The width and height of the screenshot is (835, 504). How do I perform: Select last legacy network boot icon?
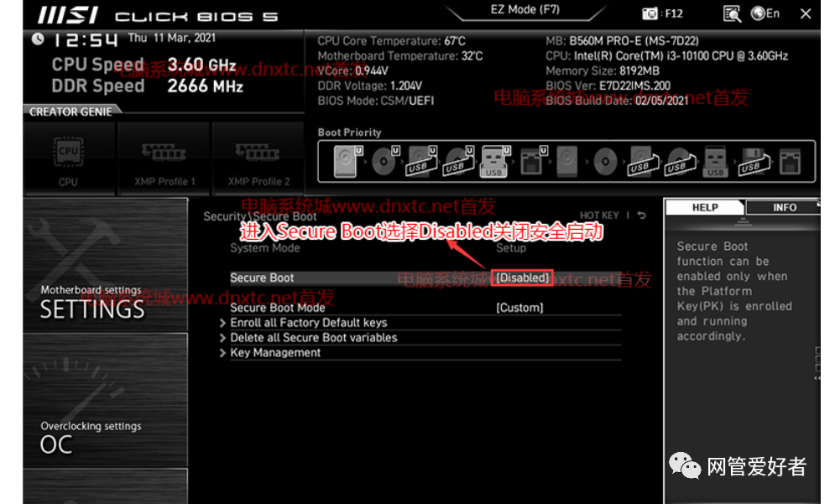pyautogui.click(x=790, y=161)
